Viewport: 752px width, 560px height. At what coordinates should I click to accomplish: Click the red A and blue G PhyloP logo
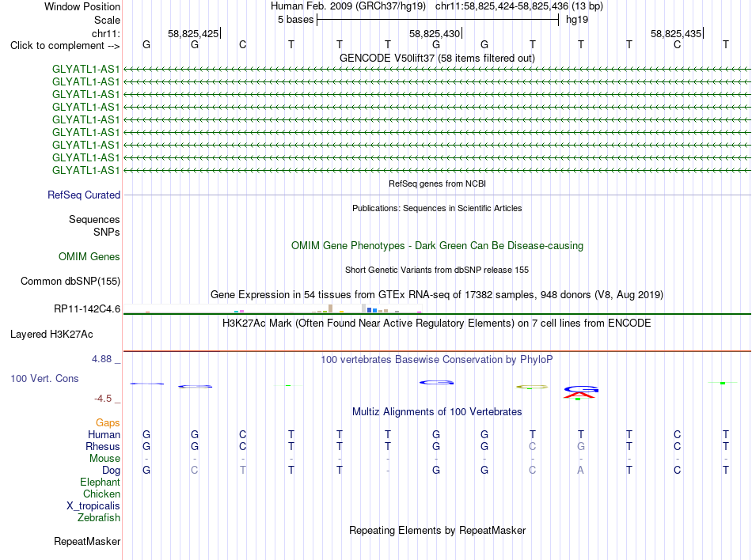pyautogui.click(x=581, y=392)
